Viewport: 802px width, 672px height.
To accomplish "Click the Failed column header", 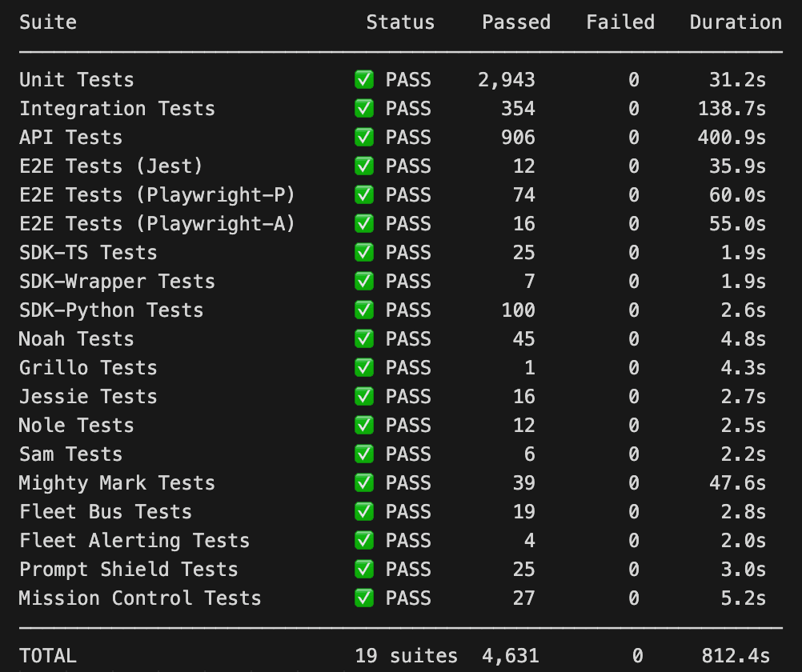I will 620,22.
